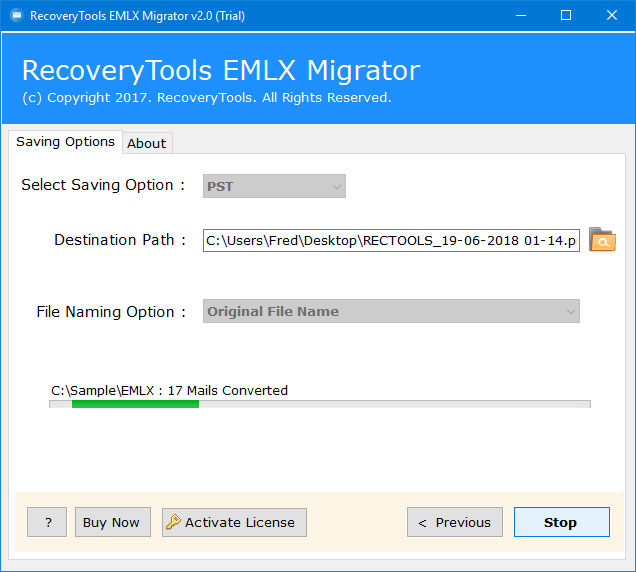
Task: Open help with the ? button
Action: click(x=47, y=522)
